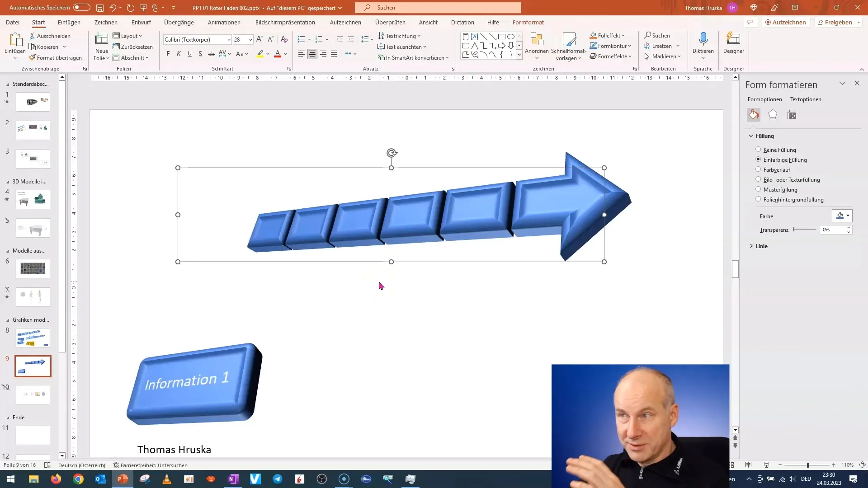Select Farbverlauf radio button
Image resolution: width=868 pixels, height=488 pixels.
[758, 169]
